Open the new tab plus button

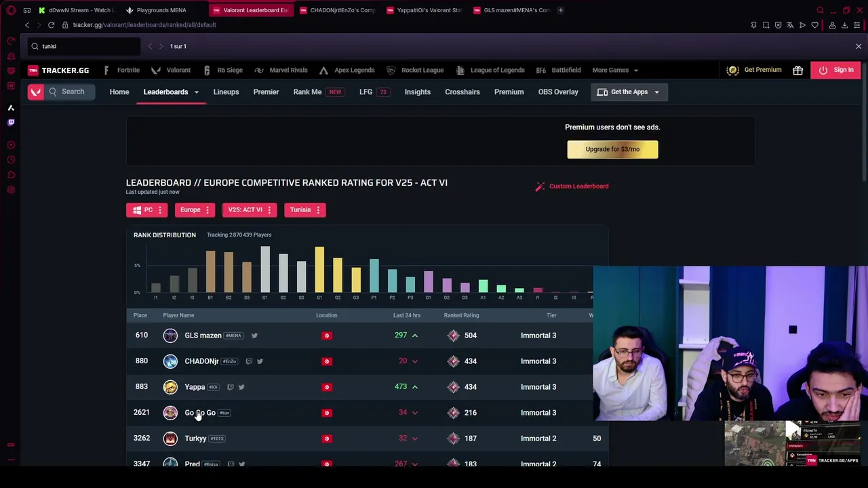coord(560,10)
